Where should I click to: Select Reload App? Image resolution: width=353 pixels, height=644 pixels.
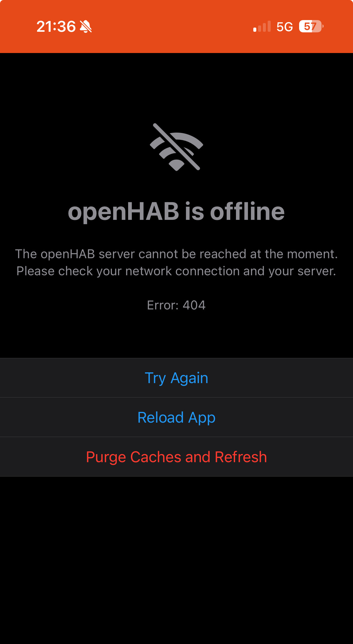pyautogui.click(x=176, y=417)
